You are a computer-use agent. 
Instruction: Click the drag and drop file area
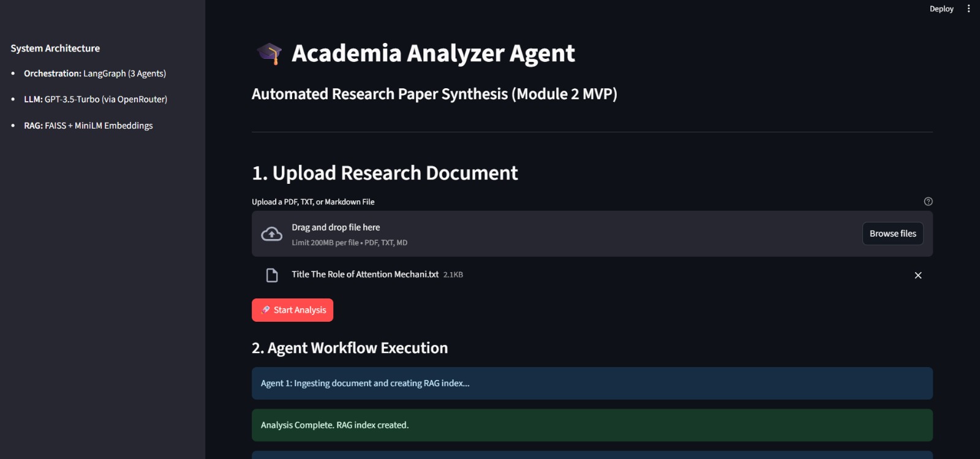[x=551, y=234]
